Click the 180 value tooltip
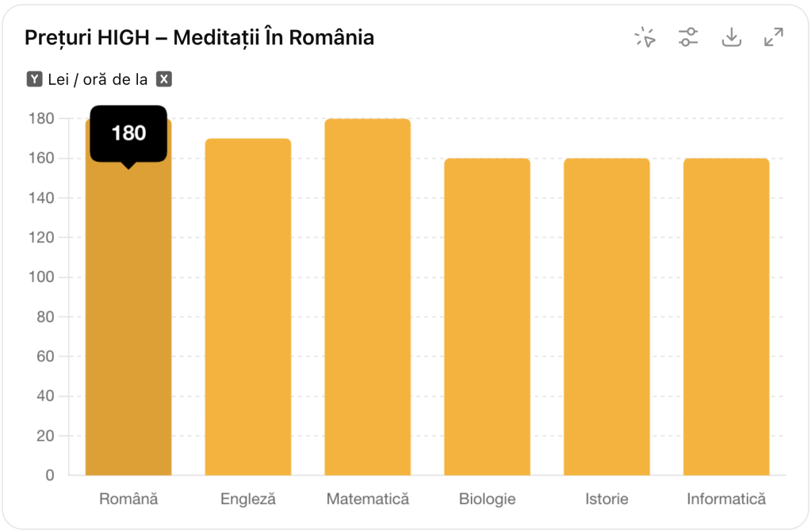 tap(128, 133)
